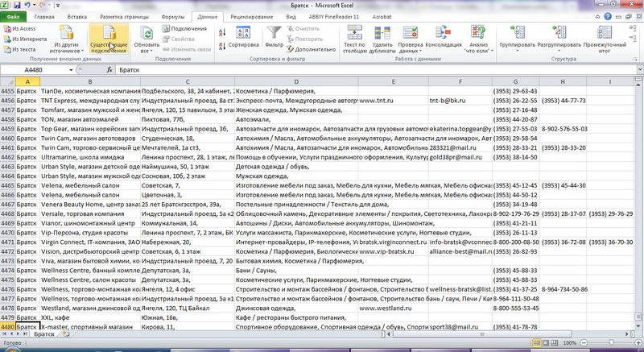The height and width of the screenshot is (352, 644).
Task: Click the vertical scrollbar thumb
Action: pyautogui.click(x=638, y=317)
